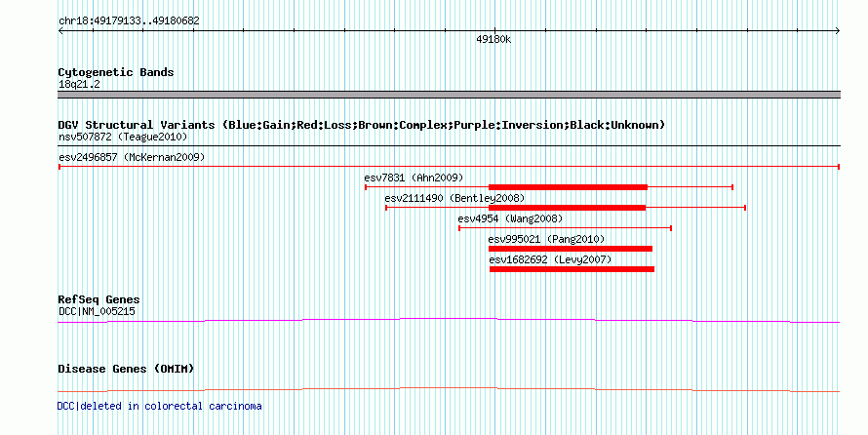Open variant esv1682692 (Levy2007) label

pyautogui.click(x=550, y=259)
